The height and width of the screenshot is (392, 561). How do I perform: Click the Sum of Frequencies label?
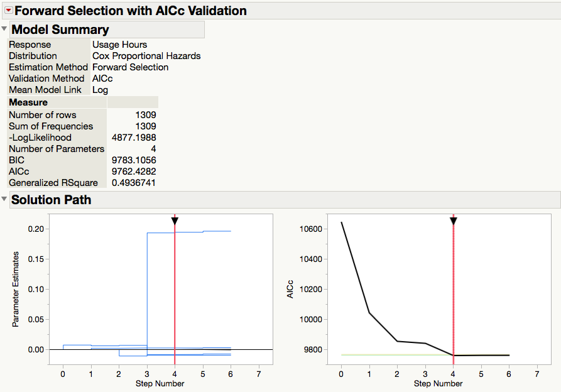point(51,126)
